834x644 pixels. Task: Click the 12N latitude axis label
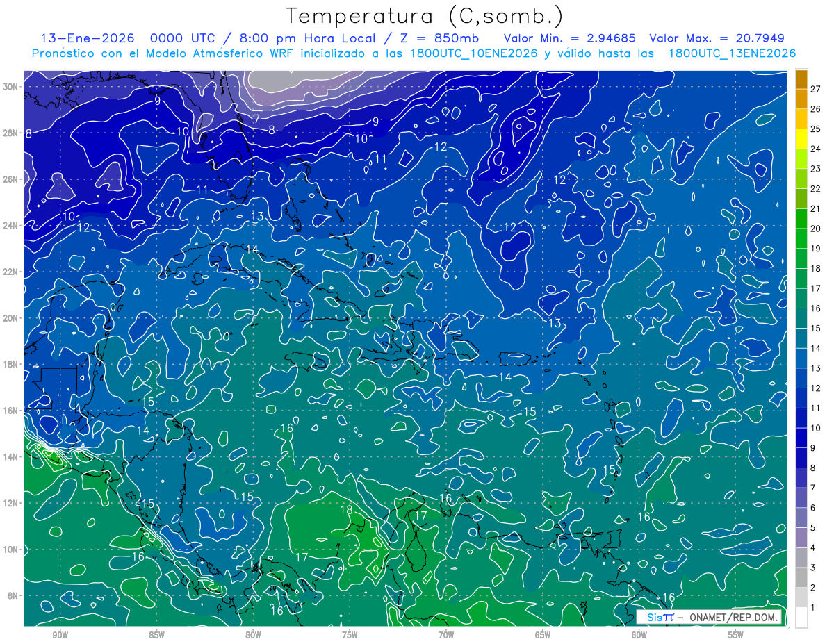click(12, 503)
